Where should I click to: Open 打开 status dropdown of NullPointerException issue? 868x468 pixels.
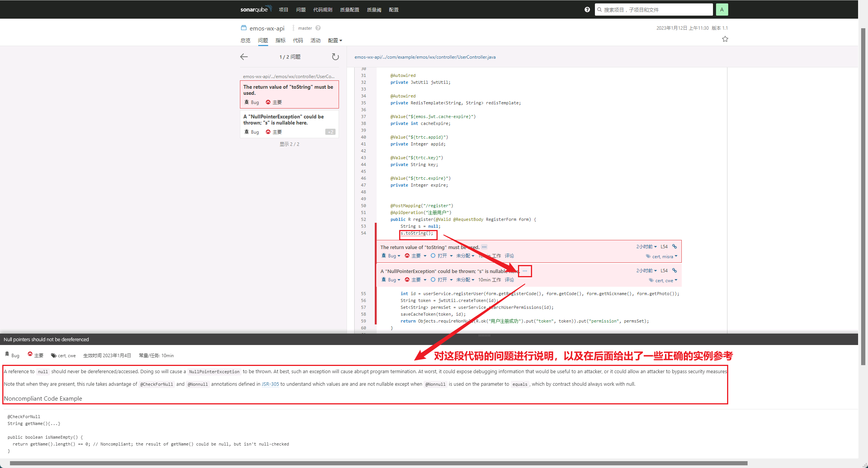(442, 280)
